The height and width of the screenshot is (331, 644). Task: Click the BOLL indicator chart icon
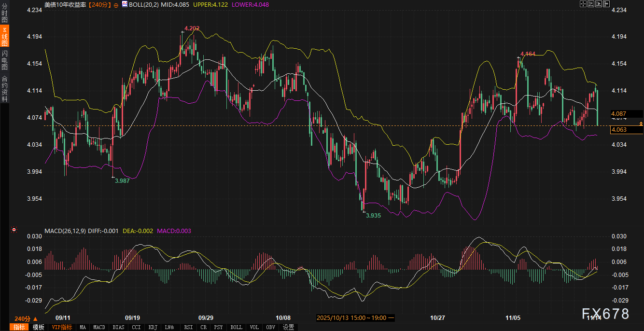point(125,4)
